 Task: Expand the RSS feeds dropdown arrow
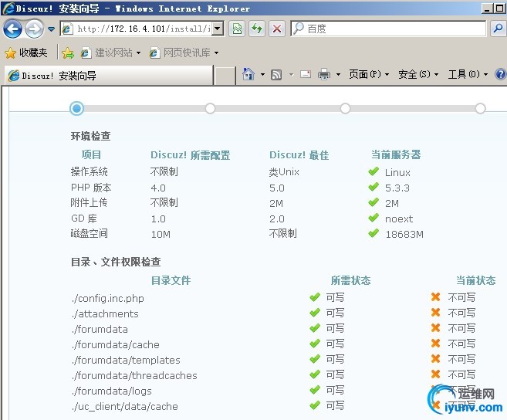click(x=292, y=75)
